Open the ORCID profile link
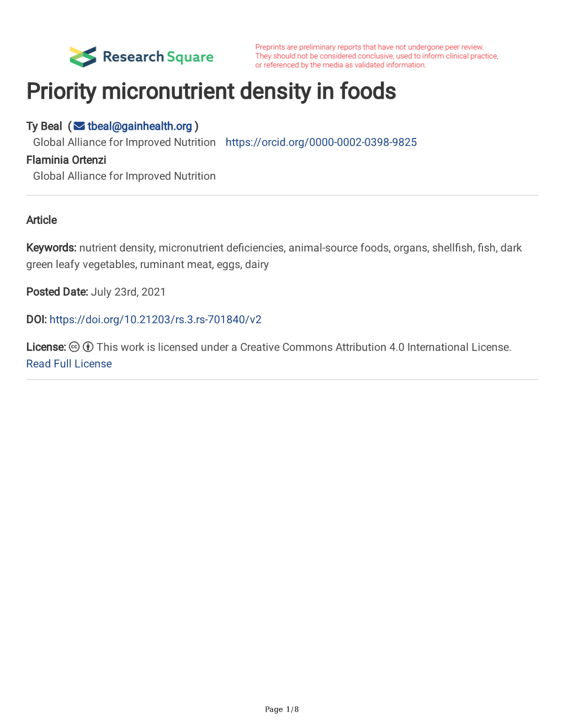The image size is (563, 728). [x=321, y=142]
